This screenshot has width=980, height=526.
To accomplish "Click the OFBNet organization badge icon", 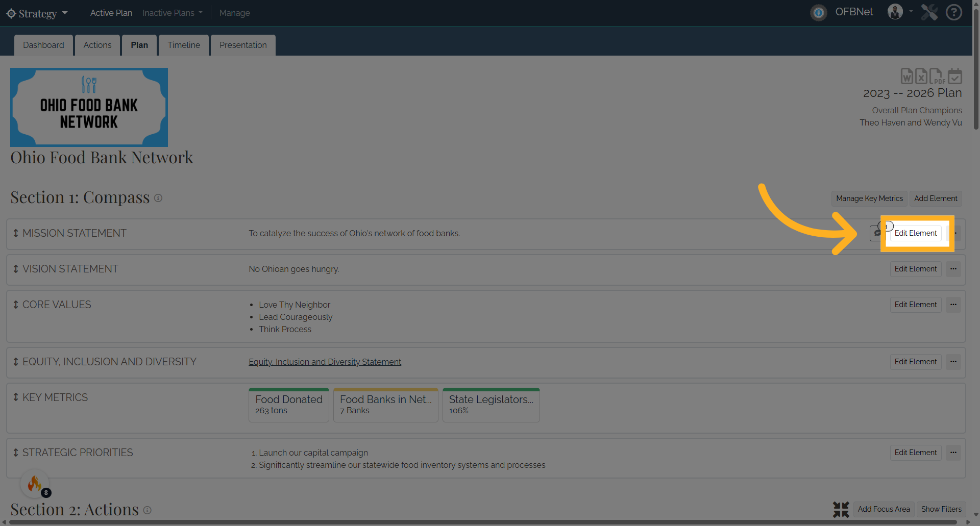I will pyautogui.click(x=819, y=12).
